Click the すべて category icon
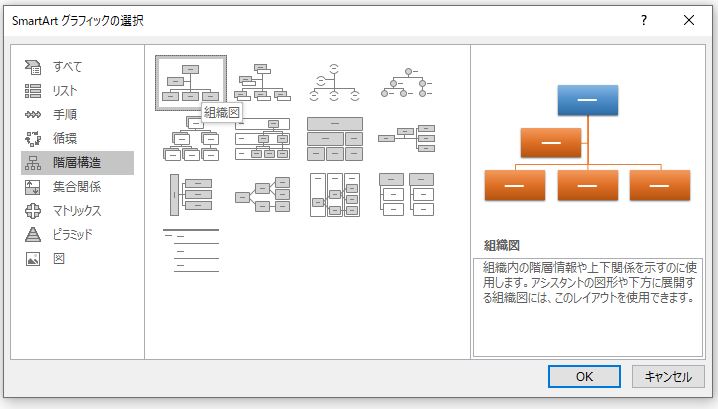The height and width of the screenshot is (409, 718). click(x=33, y=67)
